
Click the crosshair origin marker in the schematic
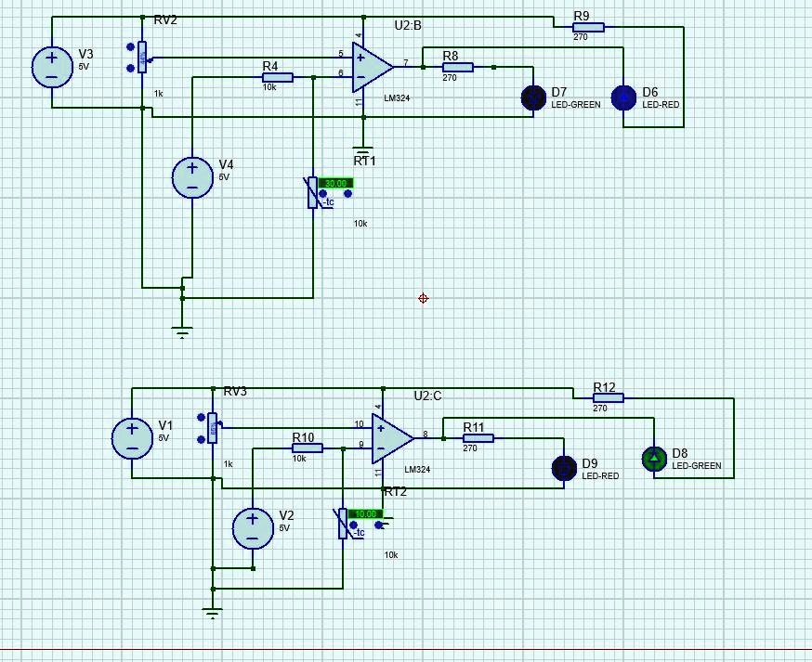coord(423,298)
